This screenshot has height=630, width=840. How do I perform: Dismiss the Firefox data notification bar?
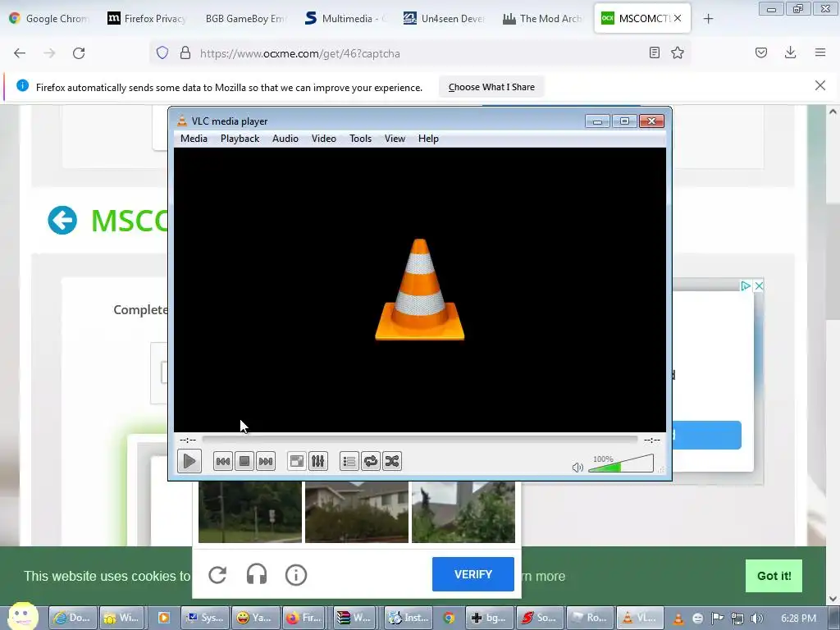(820, 85)
